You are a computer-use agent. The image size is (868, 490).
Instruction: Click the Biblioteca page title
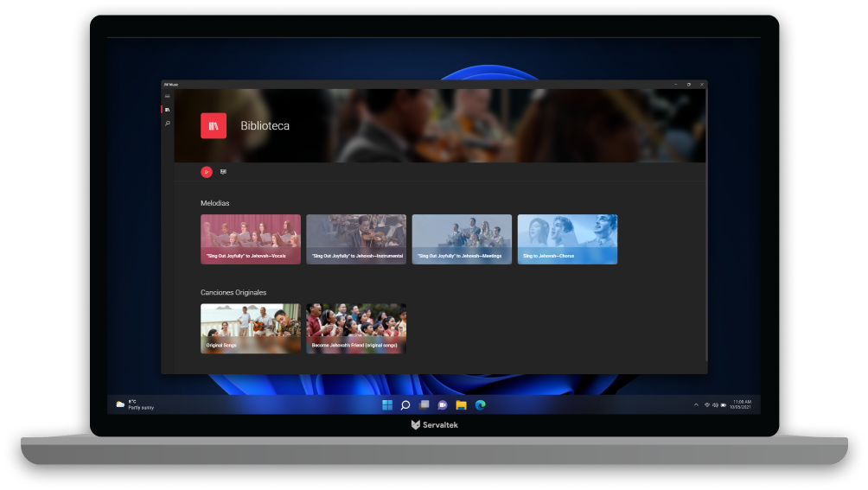(265, 125)
